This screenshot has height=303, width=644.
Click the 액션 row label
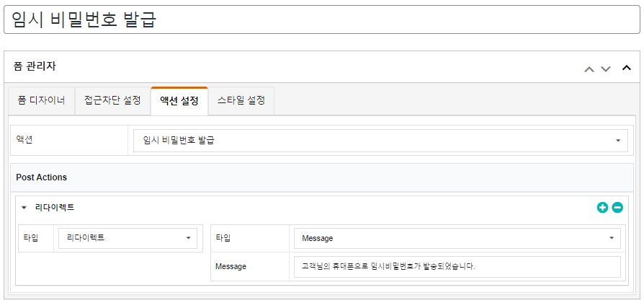[24, 139]
